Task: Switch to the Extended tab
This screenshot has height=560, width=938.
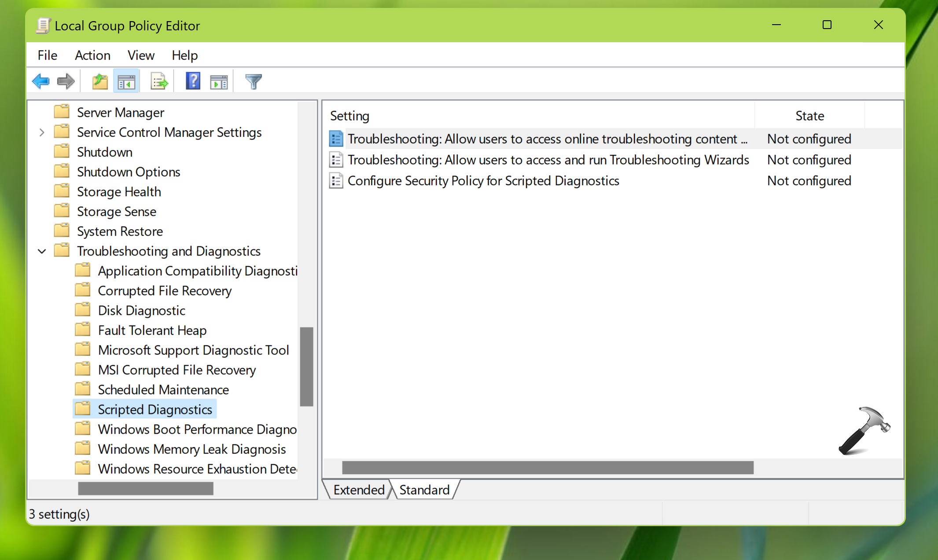Action: click(x=359, y=490)
